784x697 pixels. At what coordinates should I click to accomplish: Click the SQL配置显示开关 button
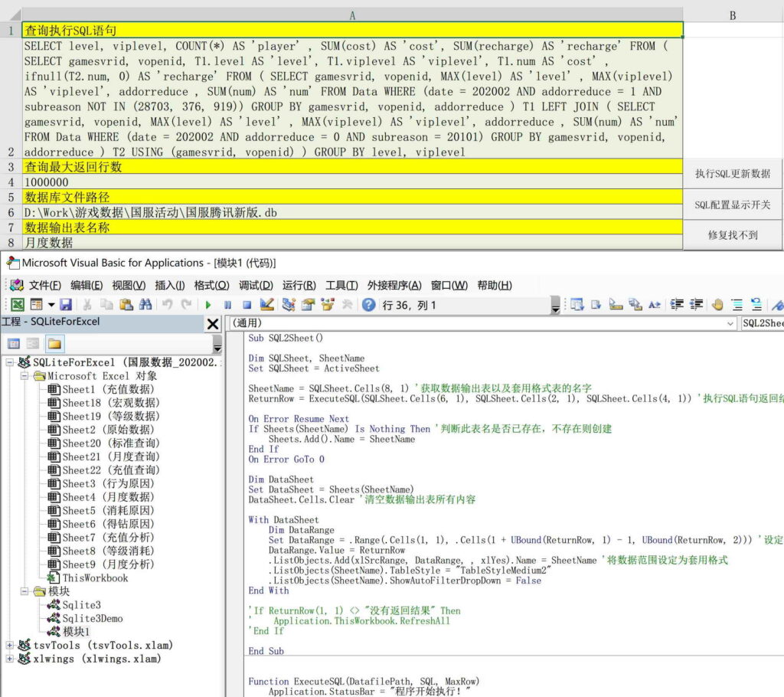pos(733,205)
